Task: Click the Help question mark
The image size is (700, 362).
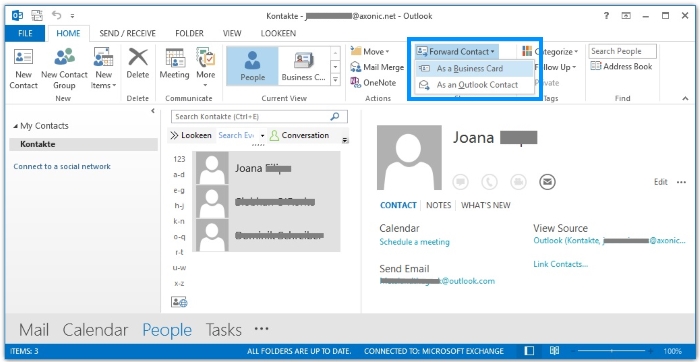Action: 606,16
